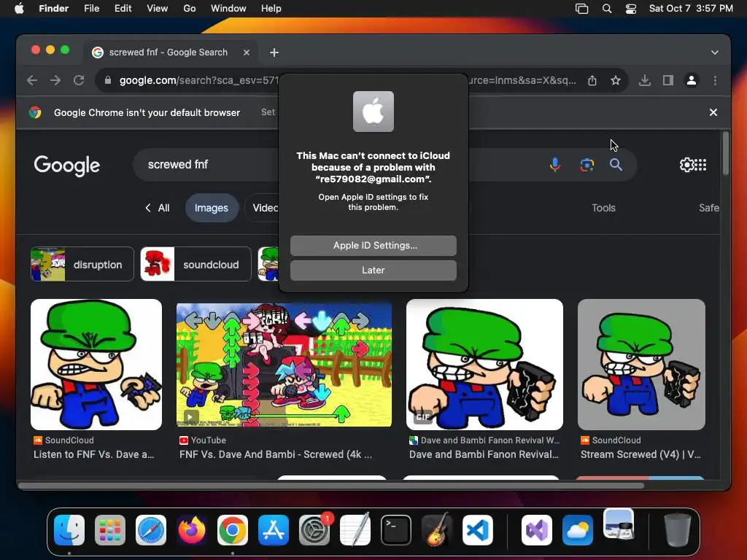Filter images by soundcloud chip
747x560 pixels.
tap(196, 264)
